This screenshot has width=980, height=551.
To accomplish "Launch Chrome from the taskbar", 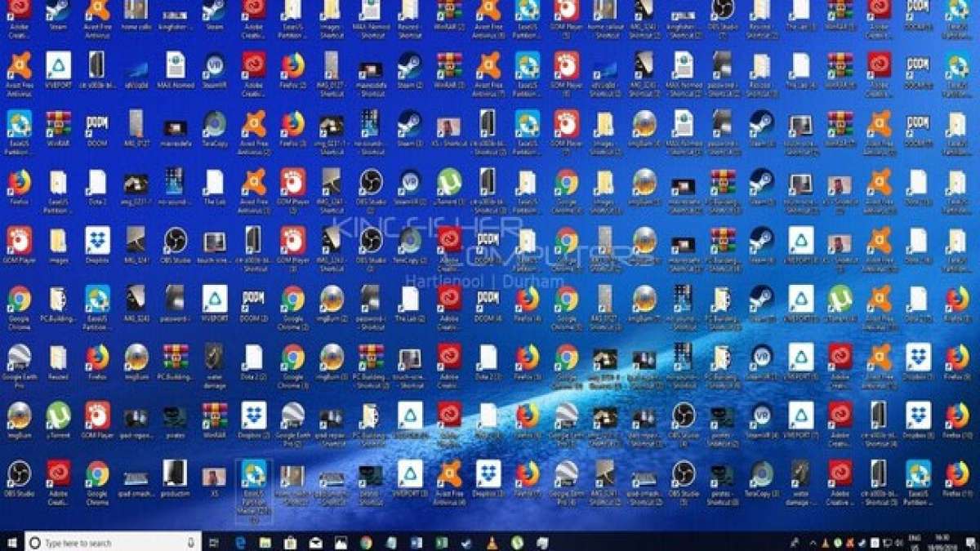I will [366, 542].
